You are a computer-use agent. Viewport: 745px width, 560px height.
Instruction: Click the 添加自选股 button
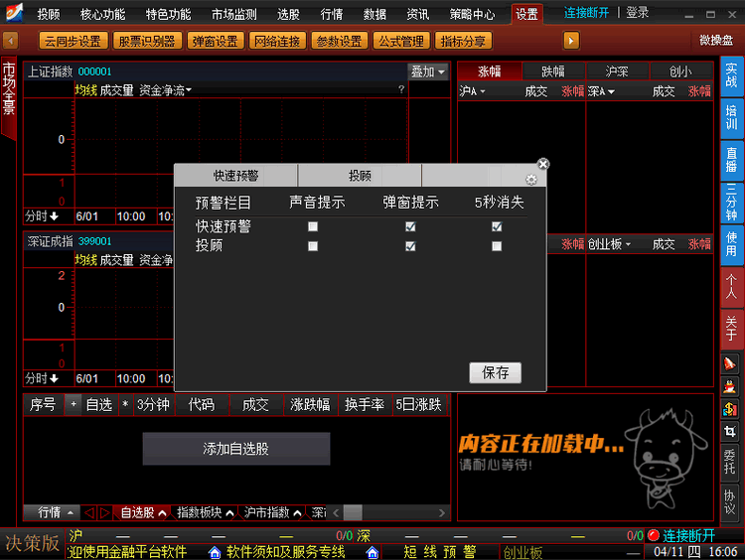pyautogui.click(x=236, y=449)
